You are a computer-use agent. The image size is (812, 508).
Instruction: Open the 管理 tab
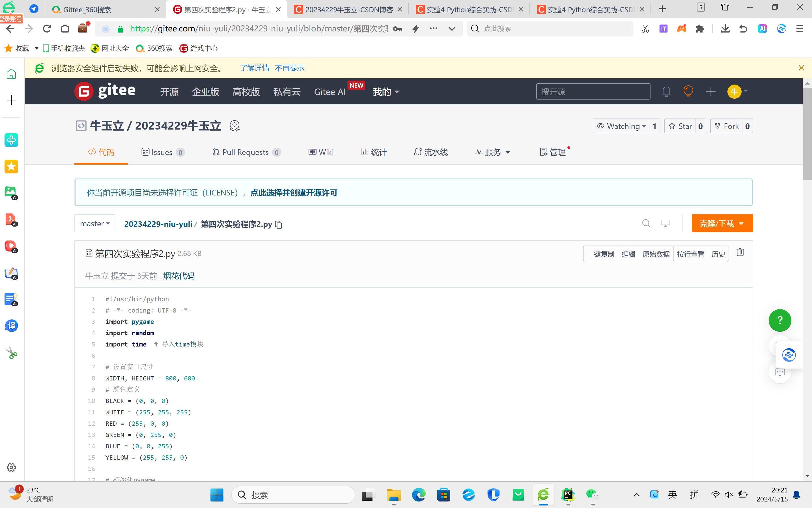(x=553, y=152)
